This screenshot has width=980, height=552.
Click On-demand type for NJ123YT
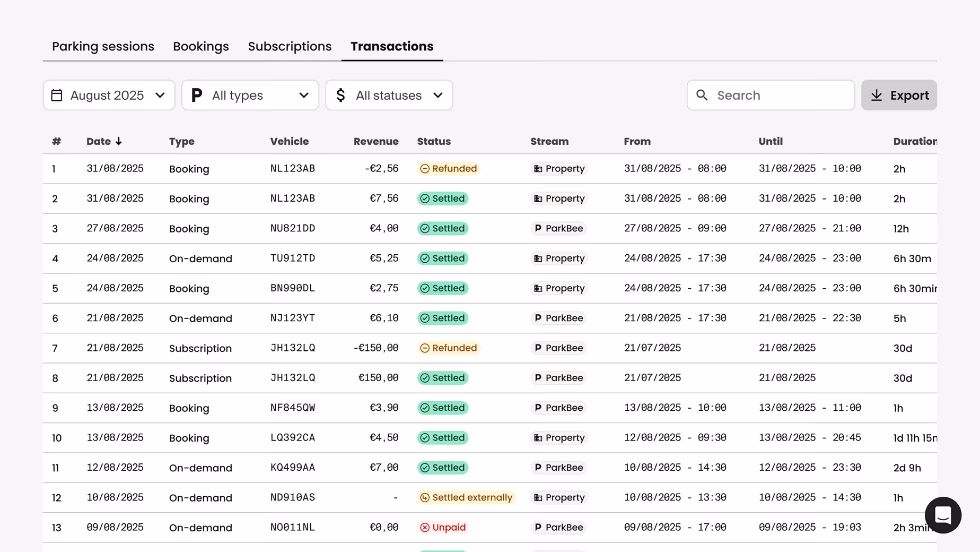(x=200, y=318)
